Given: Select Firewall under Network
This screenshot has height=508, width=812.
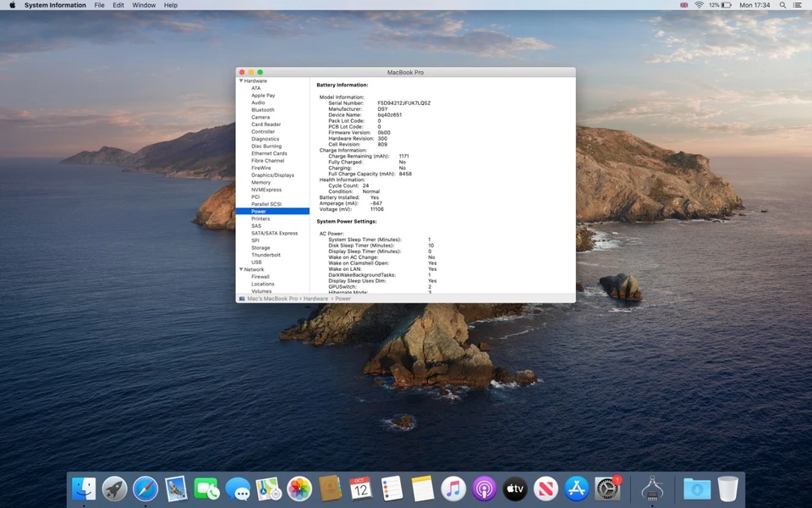Looking at the screenshot, I should point(260,277).
